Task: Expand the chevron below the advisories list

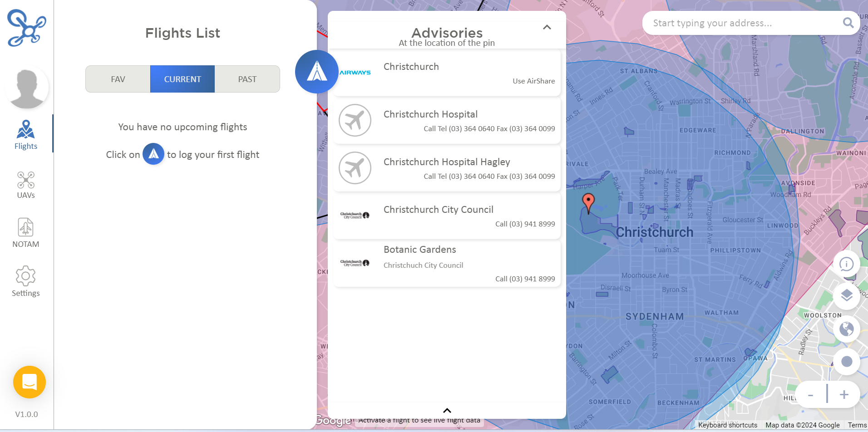Action: coord(447,410)
